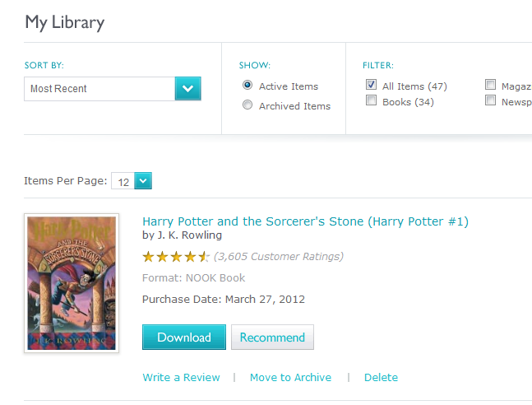The width and height of the screenshot is (532, 405).
Task: Click the Delete link
Action: (381, 377)
